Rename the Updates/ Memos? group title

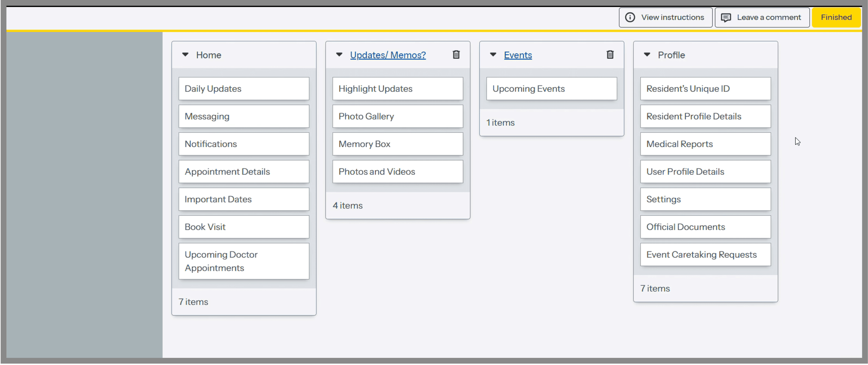[x=387, y=55]
